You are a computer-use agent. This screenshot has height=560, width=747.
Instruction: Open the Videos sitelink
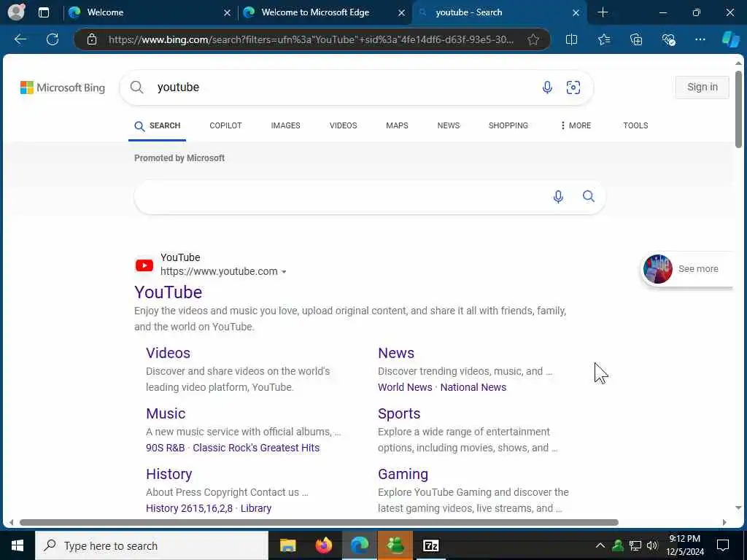pyautogui.click(x=169, y=353)
